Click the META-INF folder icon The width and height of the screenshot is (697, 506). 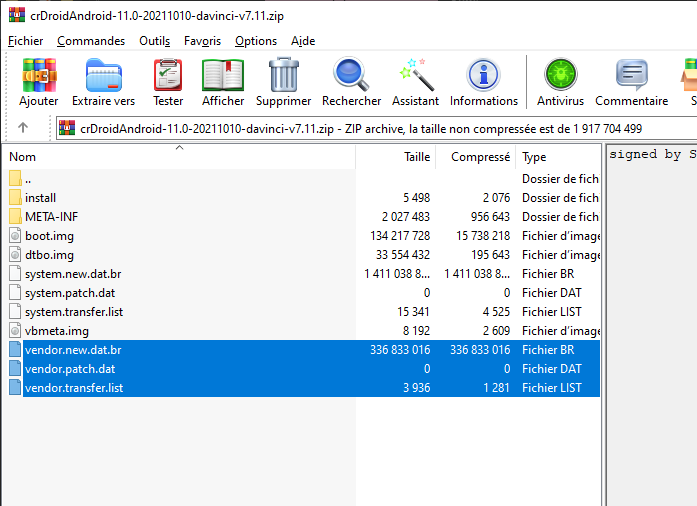click(x=15, y=217)
